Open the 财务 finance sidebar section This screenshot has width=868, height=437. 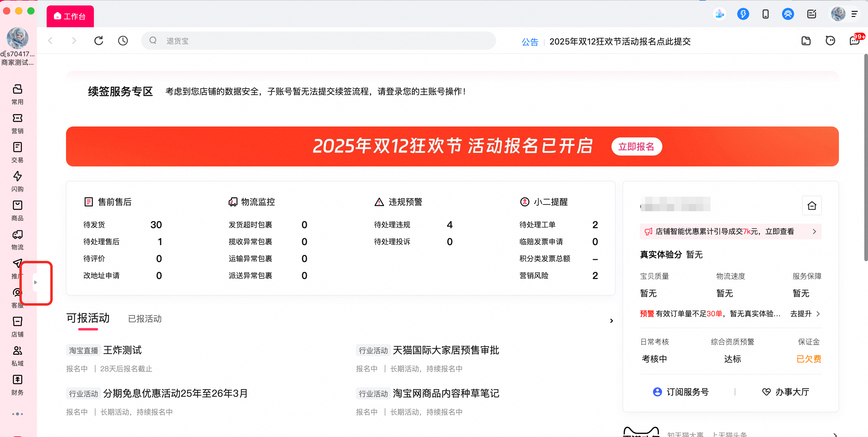[x=17, y=385]
